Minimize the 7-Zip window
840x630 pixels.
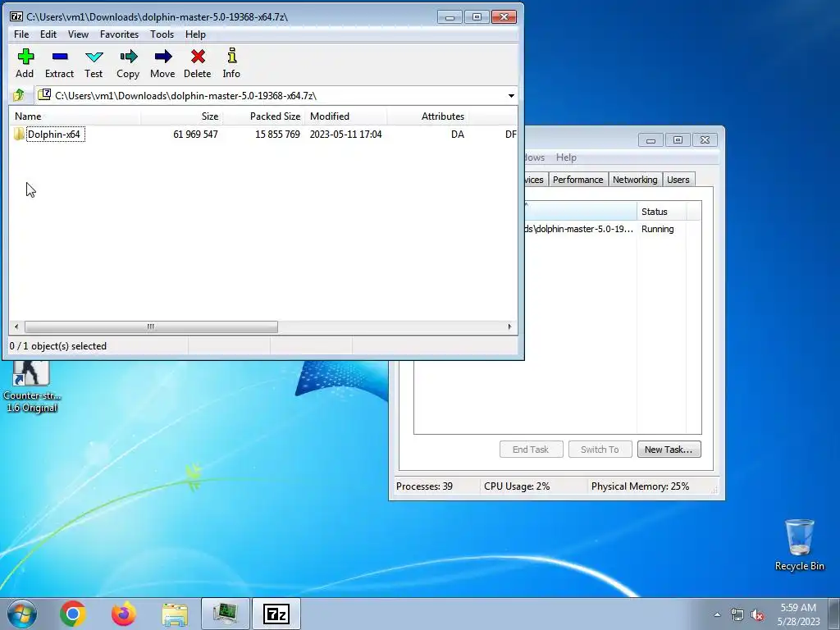coord(450,17)
